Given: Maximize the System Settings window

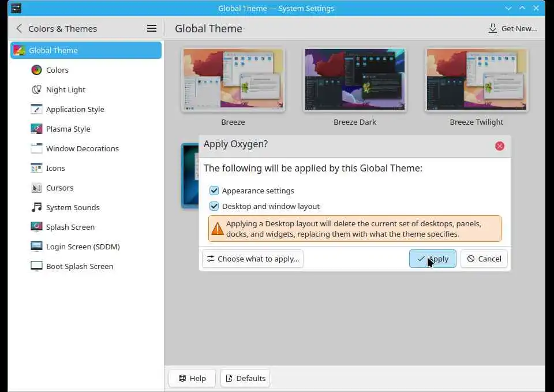Looking at the screenshot, I should (522, 8).
